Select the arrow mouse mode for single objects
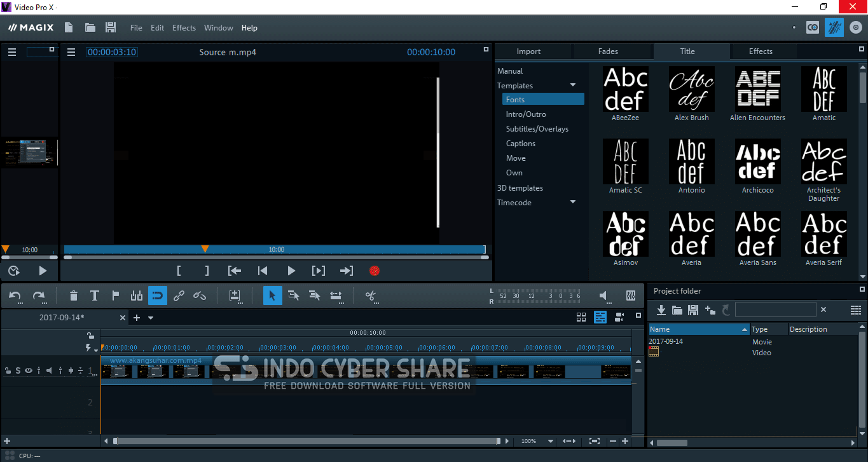 coord(272,296)
